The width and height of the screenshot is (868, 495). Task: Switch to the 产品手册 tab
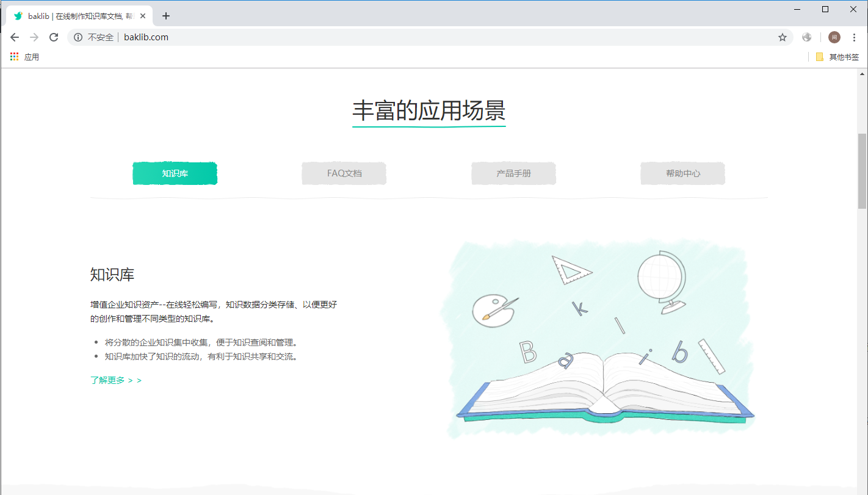click(x=513, y=173)
